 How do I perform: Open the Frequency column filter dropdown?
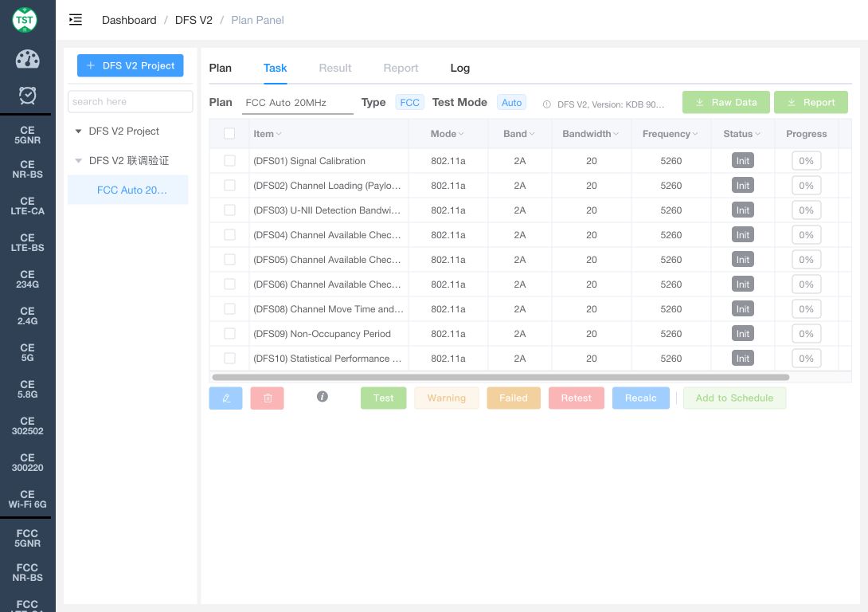694,134
